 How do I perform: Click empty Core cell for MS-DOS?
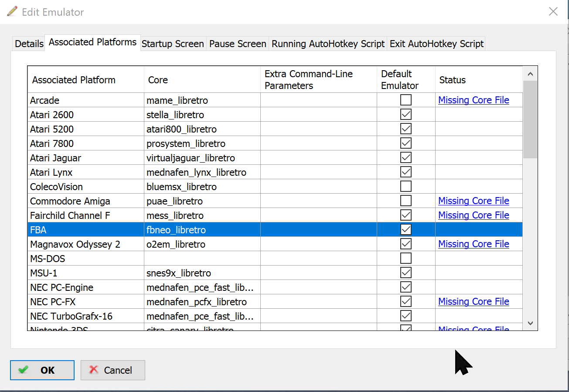coord(202,259)
